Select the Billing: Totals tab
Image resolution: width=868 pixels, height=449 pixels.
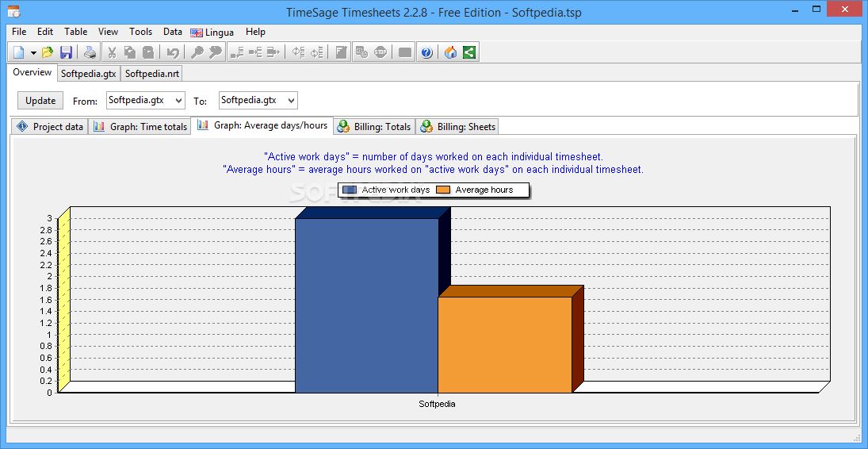coord(374,126)
